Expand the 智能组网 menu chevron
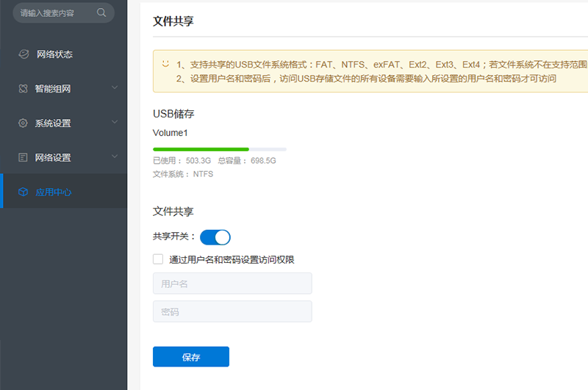Screen dimensions: 588x390 115,87
